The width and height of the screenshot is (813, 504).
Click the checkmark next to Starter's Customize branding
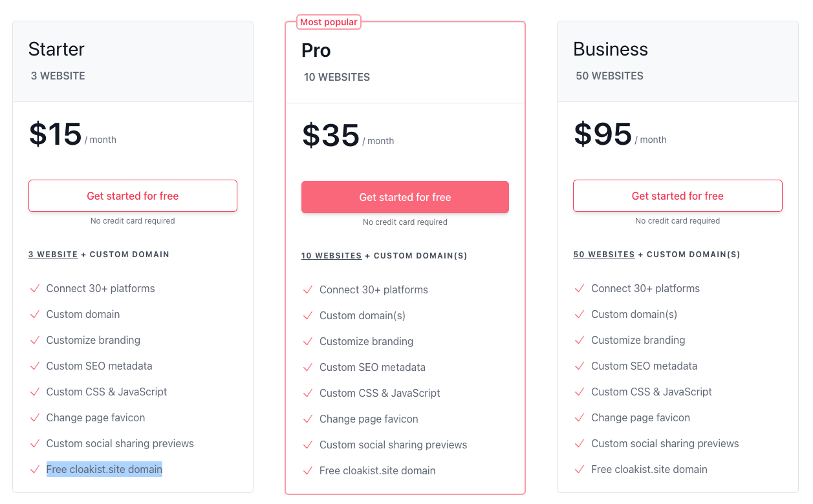point(35,341)
